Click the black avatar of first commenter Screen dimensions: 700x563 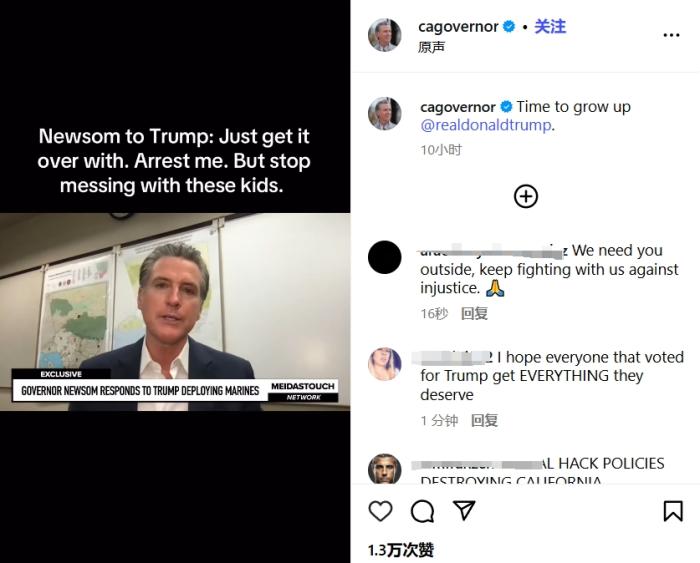pyautogui.click(x=385, y=257)
